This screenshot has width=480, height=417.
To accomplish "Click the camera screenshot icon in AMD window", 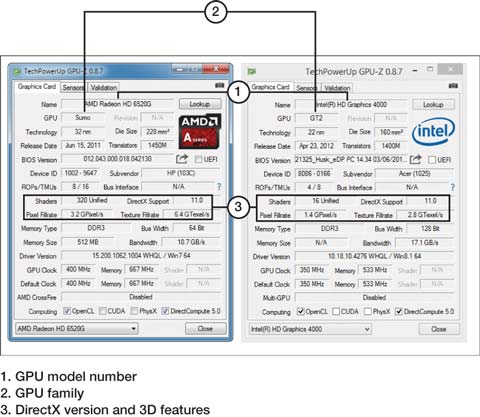I will (x=219, y=85).
